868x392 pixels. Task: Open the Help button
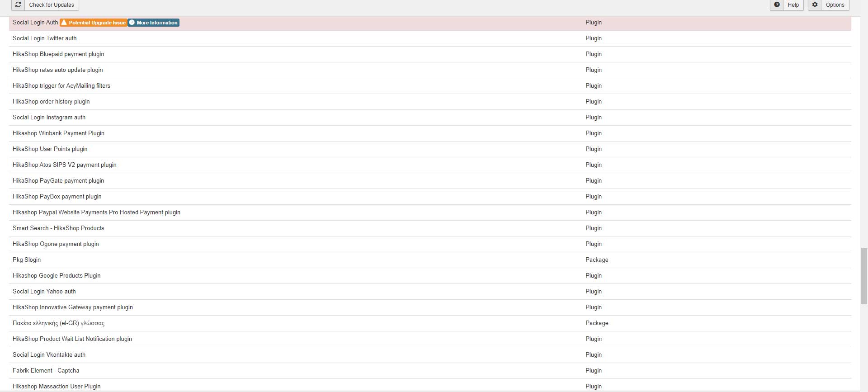point(787,5)
